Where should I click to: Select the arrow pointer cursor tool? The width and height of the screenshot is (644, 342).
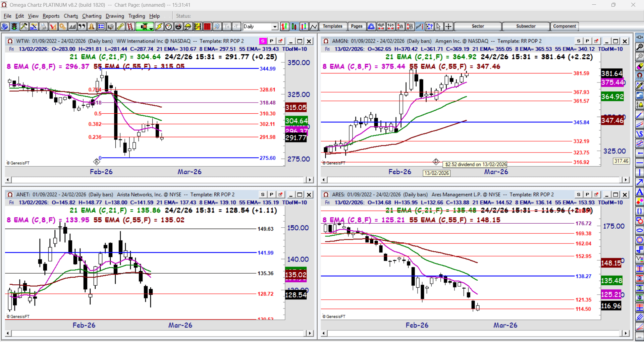click(x=439, y=26)
